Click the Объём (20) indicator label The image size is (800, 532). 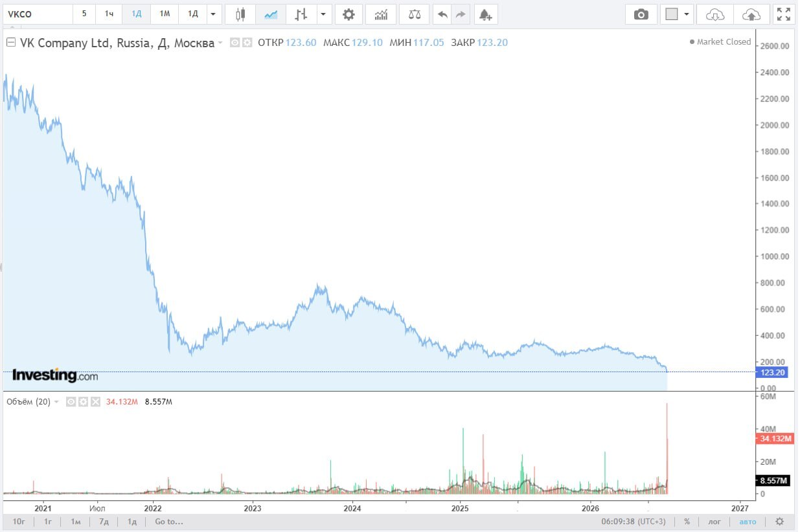pos(29,402)
